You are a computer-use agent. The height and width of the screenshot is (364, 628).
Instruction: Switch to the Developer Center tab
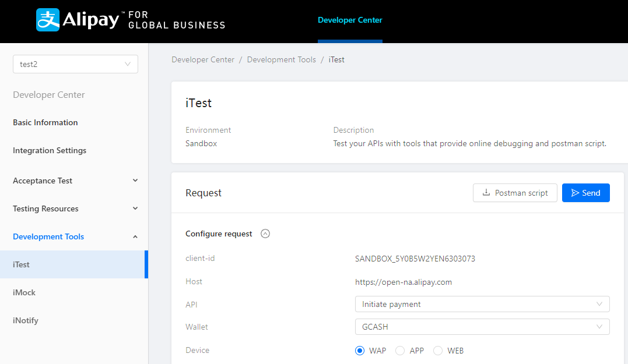[x=350, y=20]
